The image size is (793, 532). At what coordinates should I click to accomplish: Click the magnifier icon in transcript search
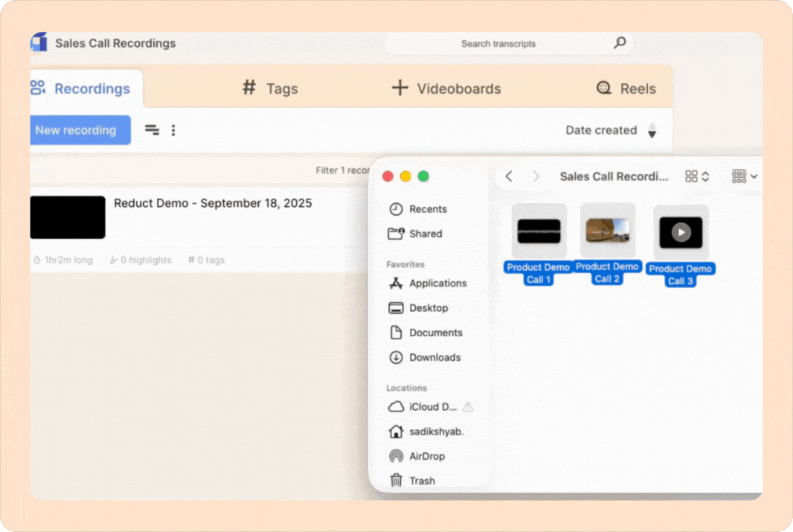tap(619, 43)
